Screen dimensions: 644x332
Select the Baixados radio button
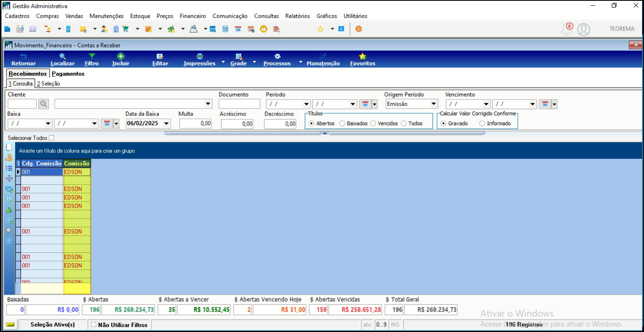click(342, 124)
